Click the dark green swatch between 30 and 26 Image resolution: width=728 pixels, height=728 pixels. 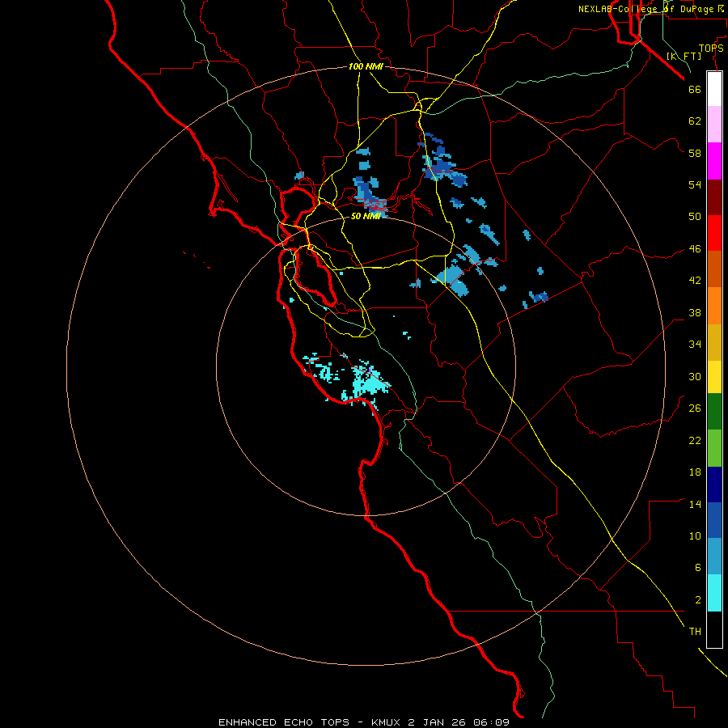(x=714, y=412)
